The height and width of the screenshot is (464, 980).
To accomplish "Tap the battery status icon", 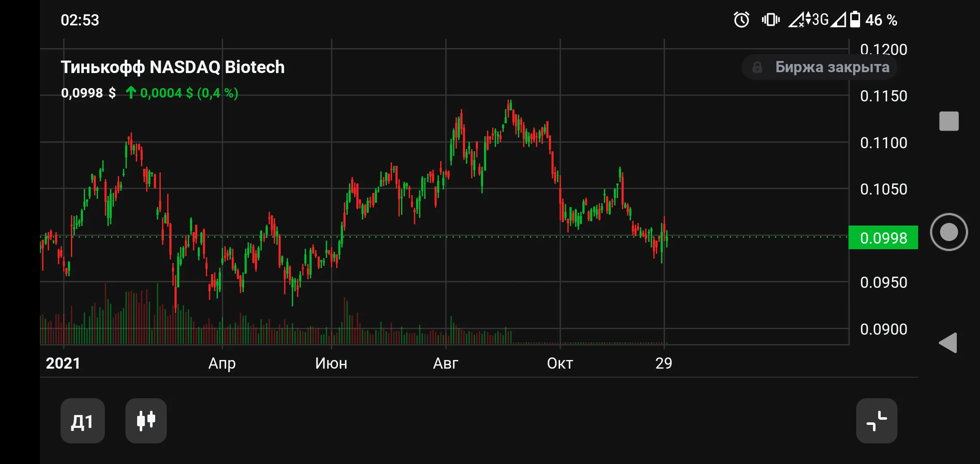I will click(855, 20).
